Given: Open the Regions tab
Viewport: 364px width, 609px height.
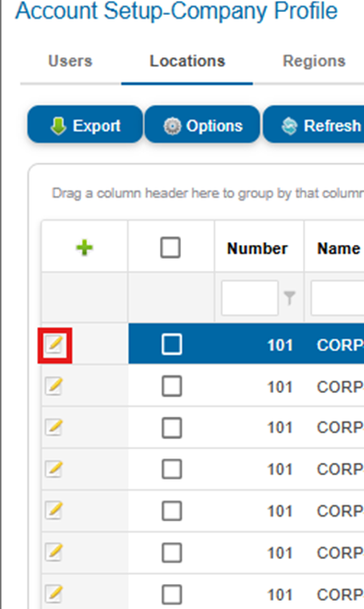Looking at the screenshot, I should (x=314, y=61).
